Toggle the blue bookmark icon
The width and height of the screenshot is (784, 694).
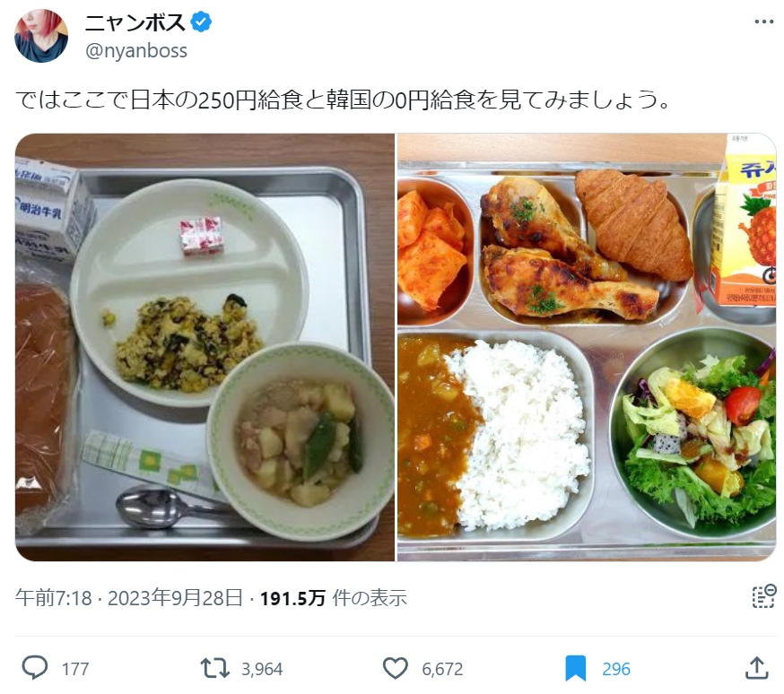pos(576,669)
